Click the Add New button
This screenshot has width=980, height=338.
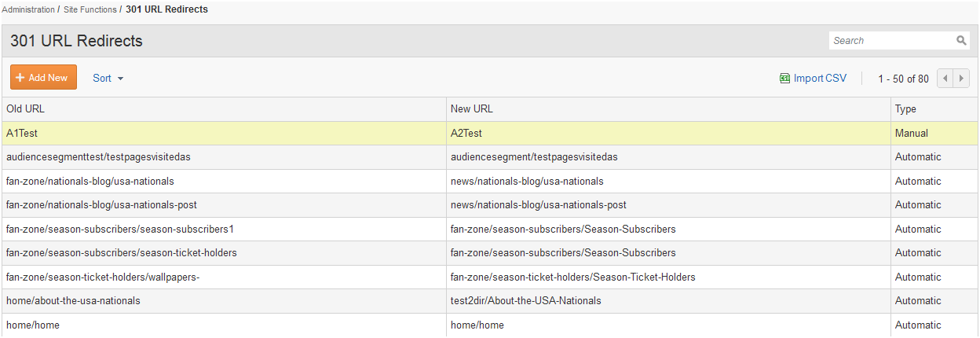pyautogui.click(x=43, y=78)
